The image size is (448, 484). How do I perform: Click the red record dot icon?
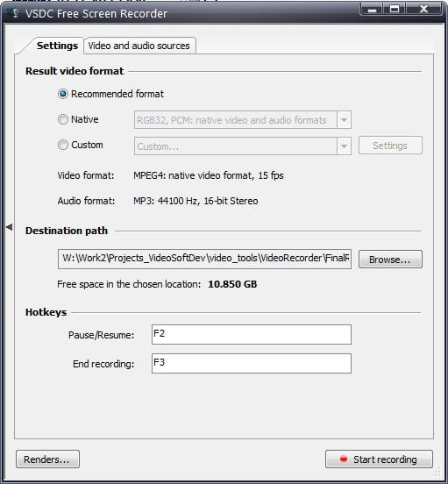[x=343, y=459]
